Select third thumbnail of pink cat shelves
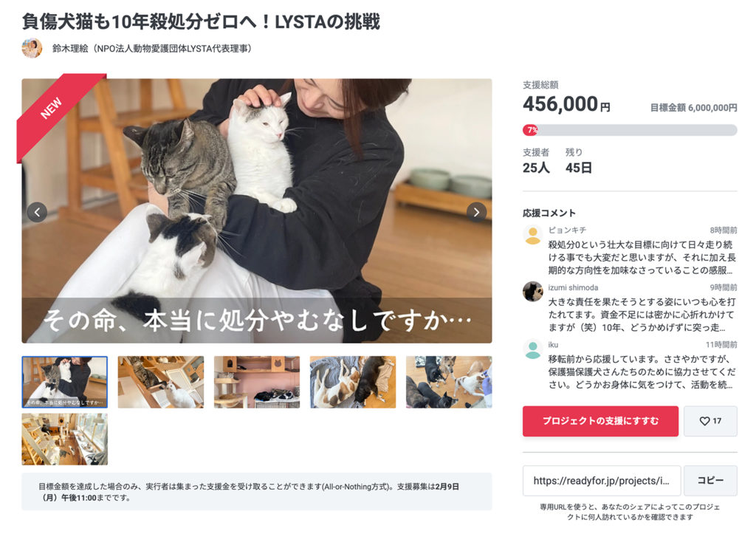Viewport: 756px width, 537px height. [257, 382]
